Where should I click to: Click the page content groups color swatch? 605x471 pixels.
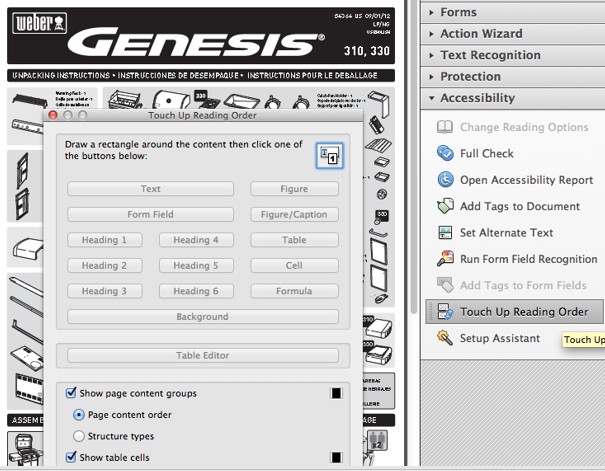pyautogui.click(x=336, y=393)
